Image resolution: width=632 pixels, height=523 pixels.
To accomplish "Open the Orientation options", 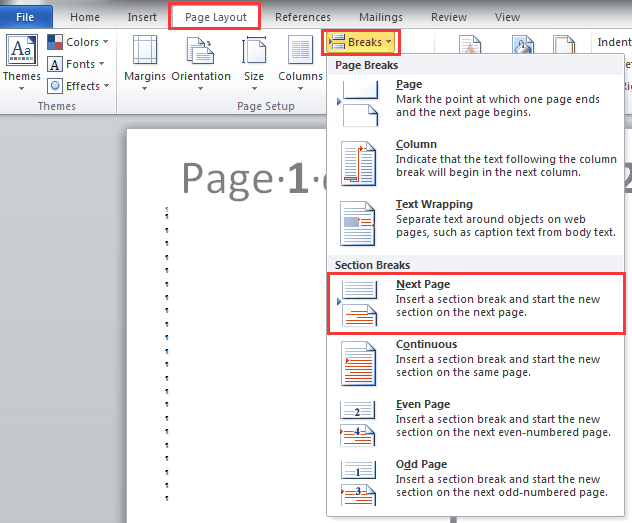I will 201,58.
